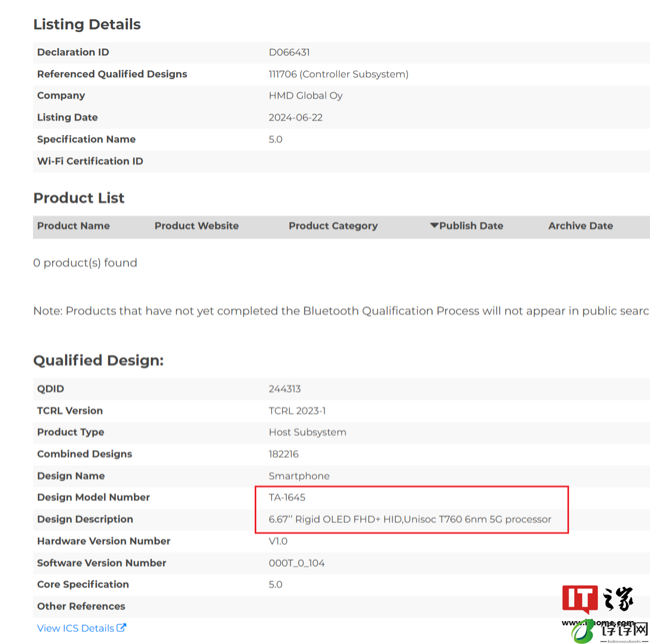This screenshot has height=644, width=650.
Task: Select the Design Description text mentioning Unisoc T760
Action: [410, 519]
